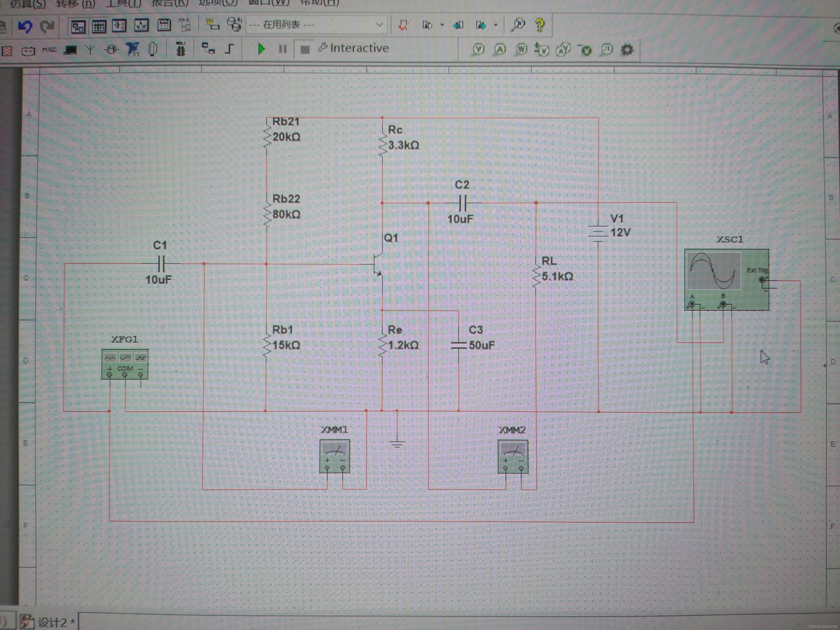This screenshot has height=630, width=840.
Task: Open the 仿真(S) simulate menu
Action: click(x=27, y=4)
